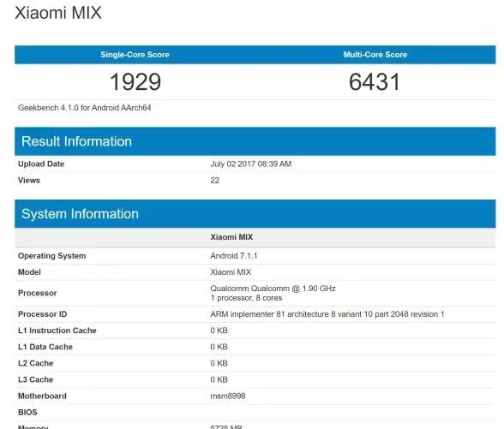This screenshot has height=429, width=504.
Task: Click the L2 Cache row label
Action: tap(36, 363)
